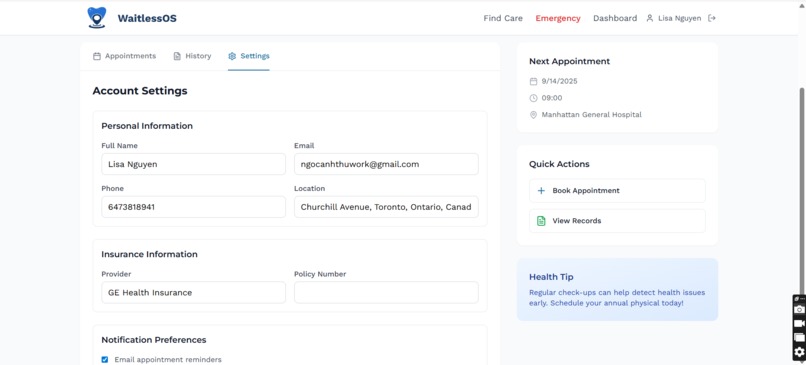Click the user profile icon beside Lisa Nguyen
806x365 pixels.
tap(650, 18)
